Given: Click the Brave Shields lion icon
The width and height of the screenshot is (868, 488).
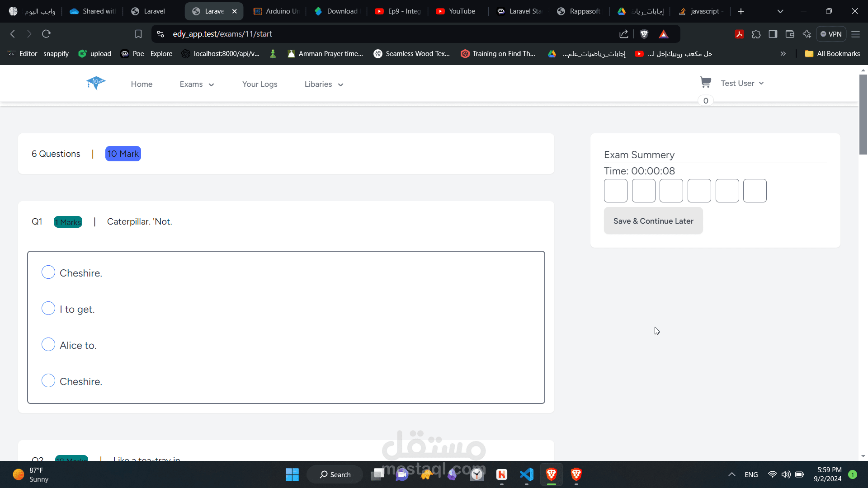Looking at the screenshot, I should (644, 34).
